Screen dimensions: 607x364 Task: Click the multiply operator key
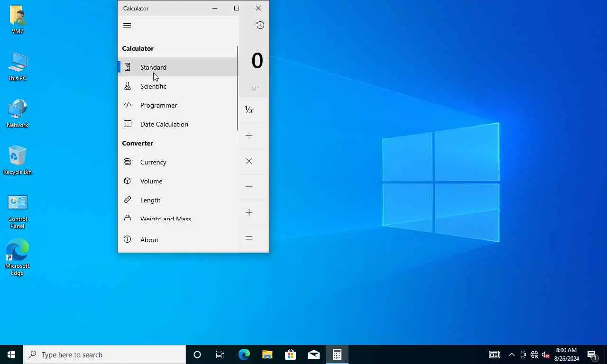point(249,161)
